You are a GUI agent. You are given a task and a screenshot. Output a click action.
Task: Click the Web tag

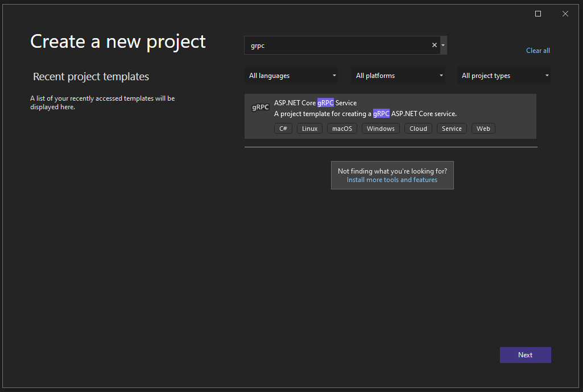point(483,129)
